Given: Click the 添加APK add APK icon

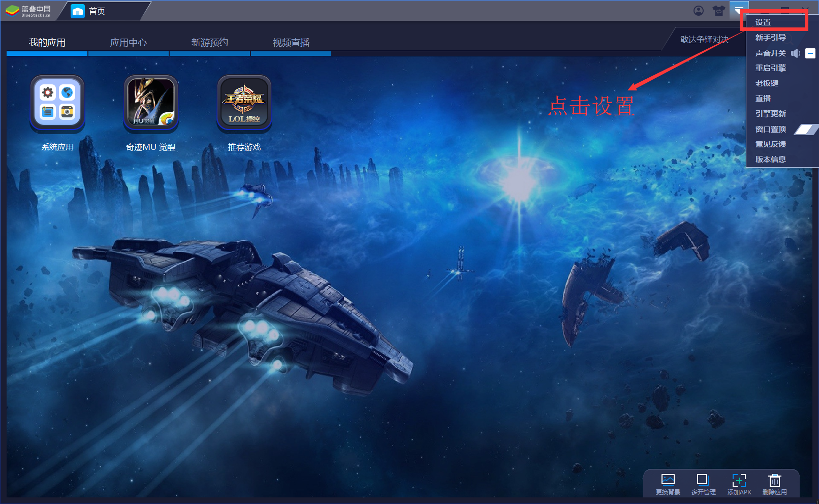Looking at the screenshot, I should tap(739, 480).
